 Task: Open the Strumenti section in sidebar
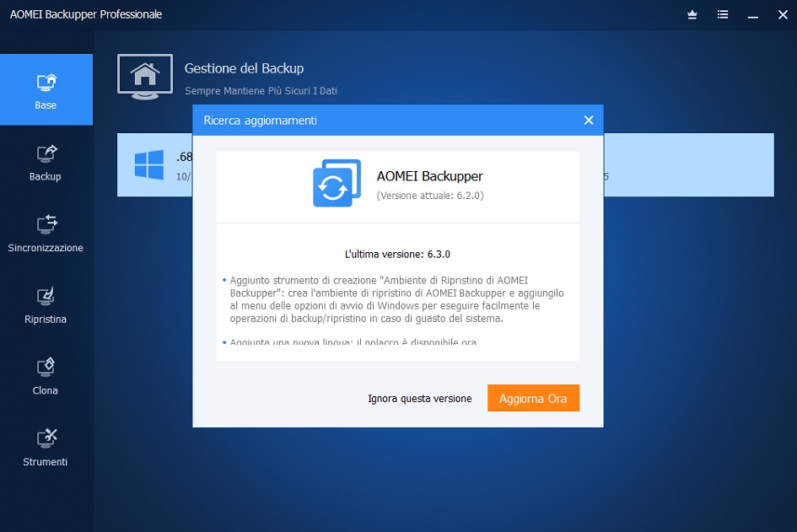coord(46,448)
